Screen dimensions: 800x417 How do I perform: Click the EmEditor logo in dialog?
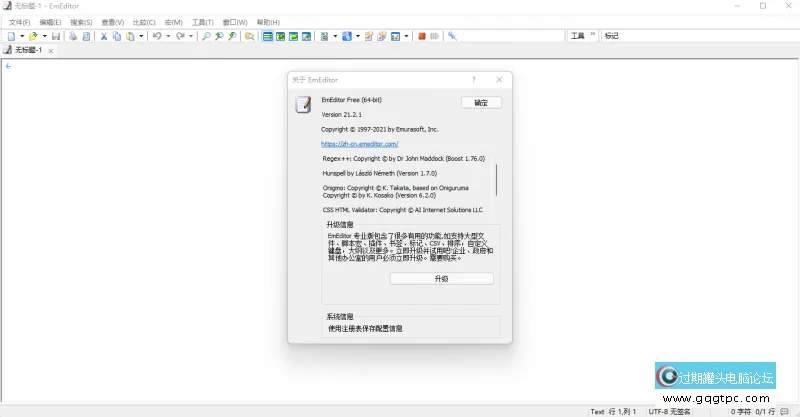coord(303,104)
